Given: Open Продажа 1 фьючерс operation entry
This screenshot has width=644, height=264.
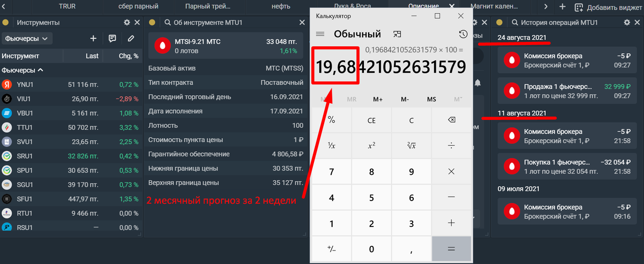Looking at the screenshot, I should click(568, 90).
